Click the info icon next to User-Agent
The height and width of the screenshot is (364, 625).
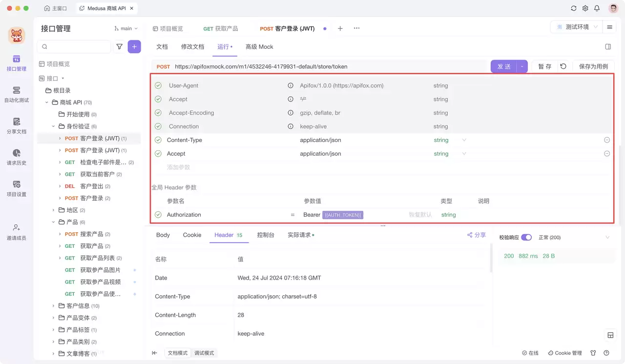291,85
